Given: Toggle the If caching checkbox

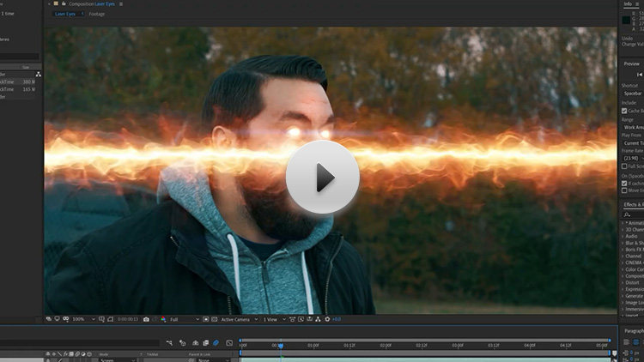Looking at the screenshot, I should pyautogui.click(x=624, y=184).
